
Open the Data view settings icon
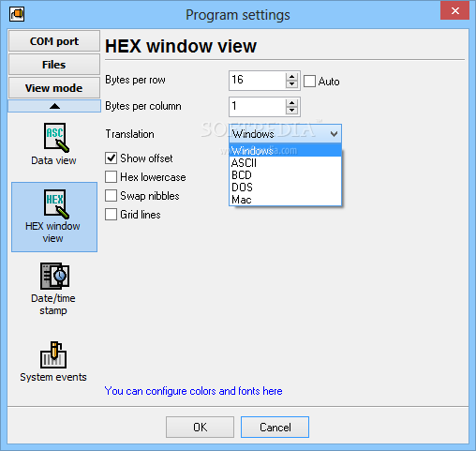click(x=53, y=144)
